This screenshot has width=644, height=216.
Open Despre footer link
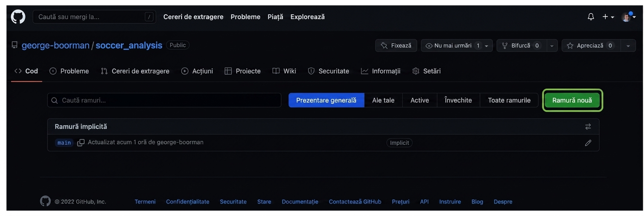503,202
